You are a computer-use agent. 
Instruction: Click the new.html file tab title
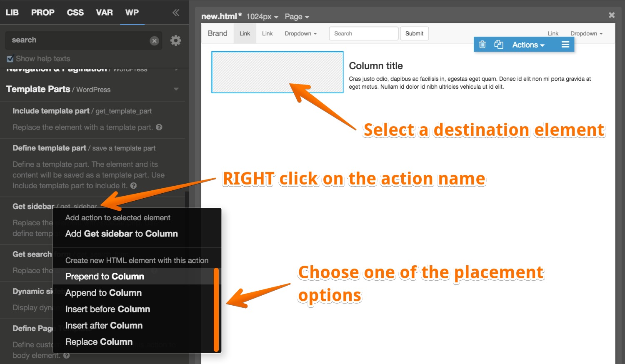222,16
